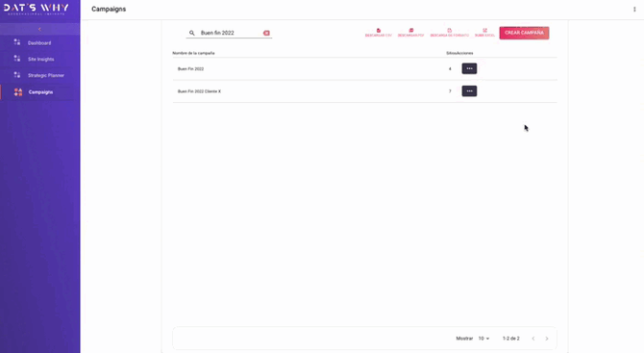This screenshot has height=353, width=644.
Task: Open the three-dot menu at top right
Action: [x=634, y=9]
